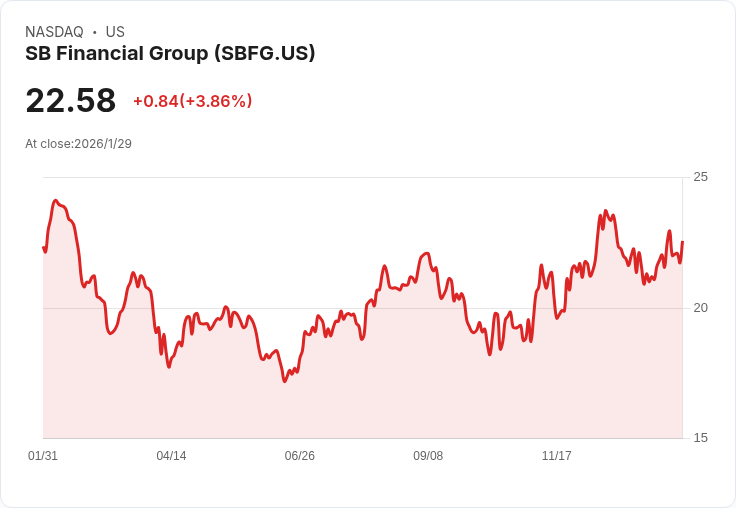Click the chart line's lowest trough before 06/26
The width and height of the screenshot is (736, 508).
coord(285,381)
